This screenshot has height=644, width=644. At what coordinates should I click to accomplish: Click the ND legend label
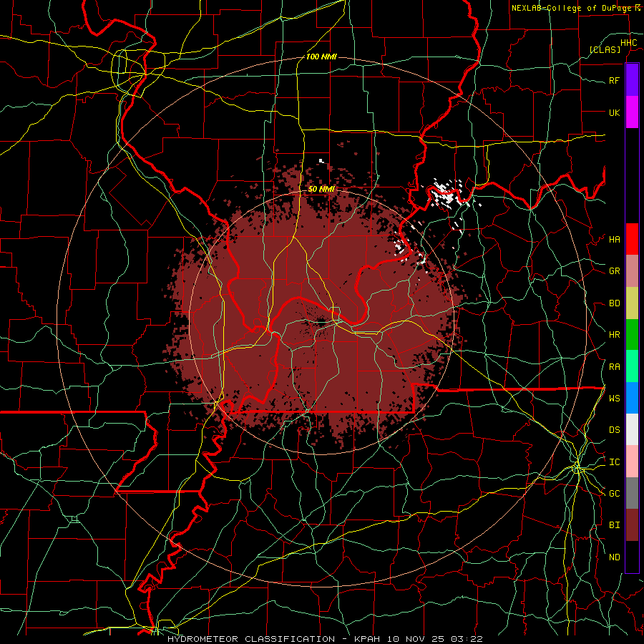(x=614, y=557)
